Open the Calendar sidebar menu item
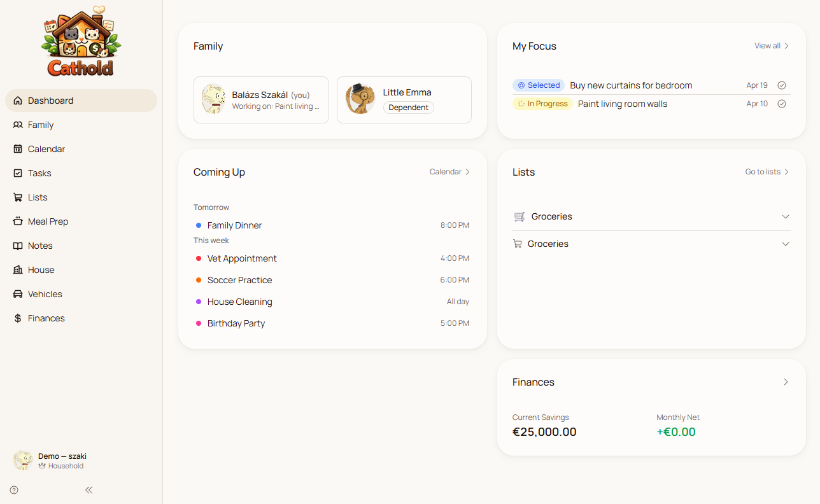 (46, 149)
